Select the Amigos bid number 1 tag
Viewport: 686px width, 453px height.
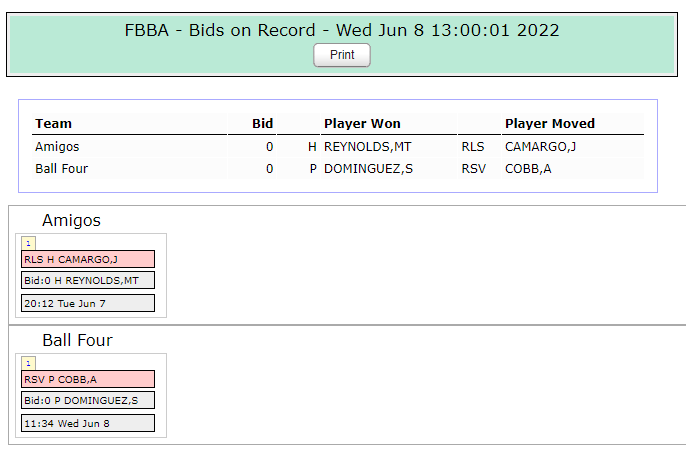coord(28,243)
